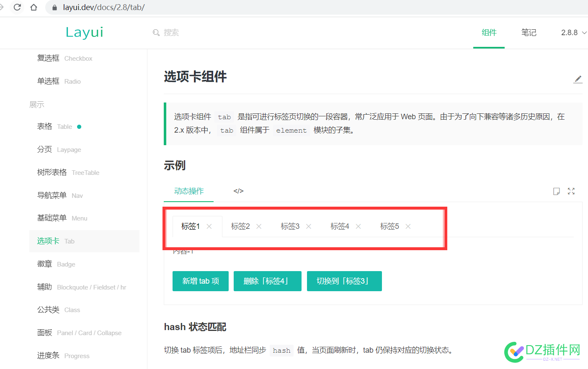Image resolution: width=588 pixels, height=369 pixels.
Task: Close the 标签4 tab with its X
Action: point(358,226)
